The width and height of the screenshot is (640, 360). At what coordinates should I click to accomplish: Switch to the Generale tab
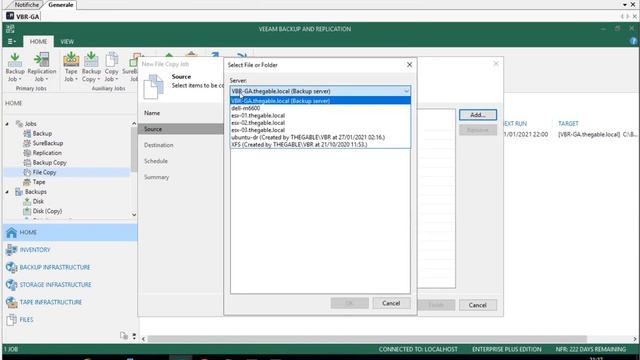pyautogui.click(x=60, y=5)
